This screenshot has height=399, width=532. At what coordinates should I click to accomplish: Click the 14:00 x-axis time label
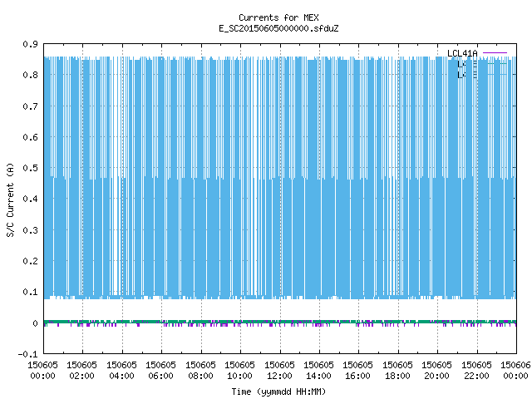coord(318,376)
